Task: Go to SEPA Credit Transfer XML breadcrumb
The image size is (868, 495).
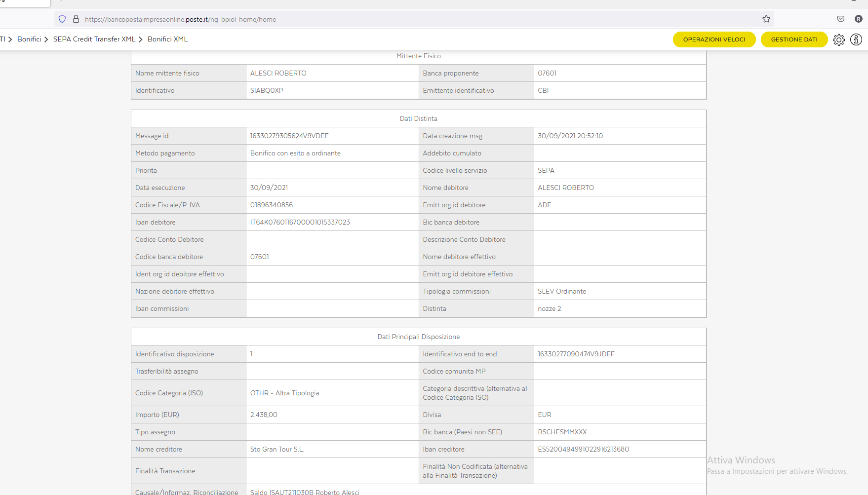Action: [x=94, y=39]
